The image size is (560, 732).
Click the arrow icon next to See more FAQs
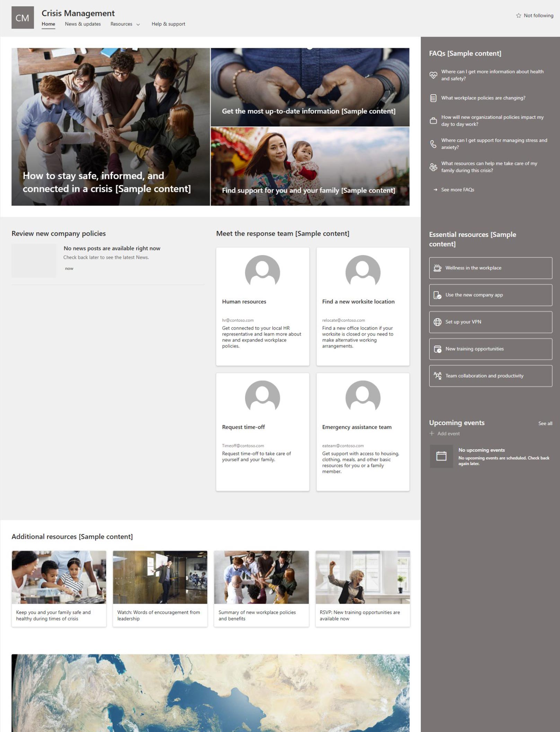pos(436,190)
